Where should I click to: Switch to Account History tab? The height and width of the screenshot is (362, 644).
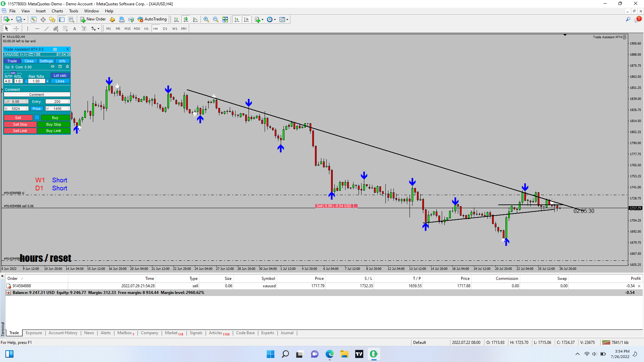click(63, 333)
